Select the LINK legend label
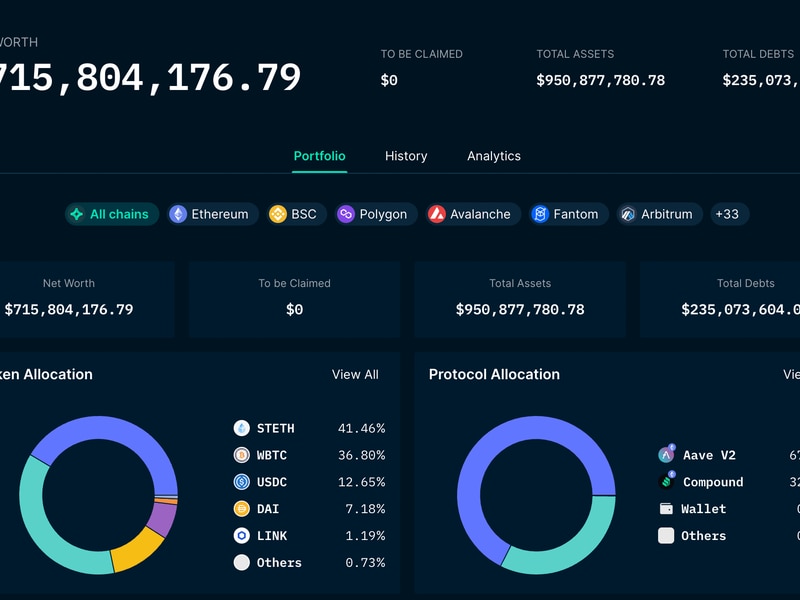Screen dimensions: 800x600 click(x=272, y=536)
